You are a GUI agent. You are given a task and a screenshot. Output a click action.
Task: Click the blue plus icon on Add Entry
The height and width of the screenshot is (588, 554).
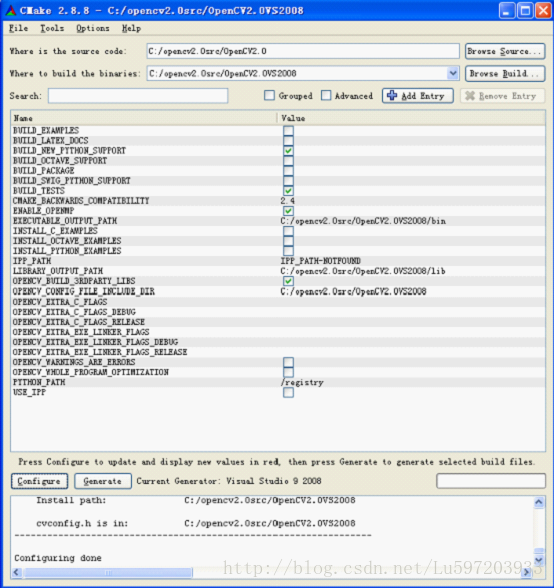(392, 96)
